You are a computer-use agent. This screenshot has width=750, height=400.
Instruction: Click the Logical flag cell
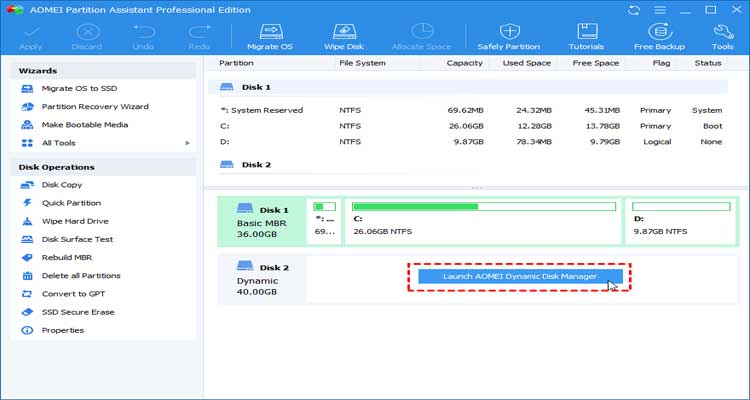[x=655, y=142]
